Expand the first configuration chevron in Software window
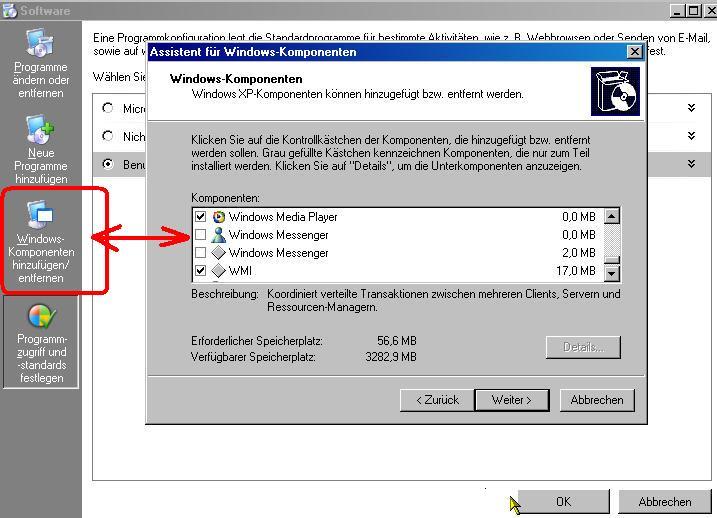This screenshot has width=717, height=518. coord(691,108)
